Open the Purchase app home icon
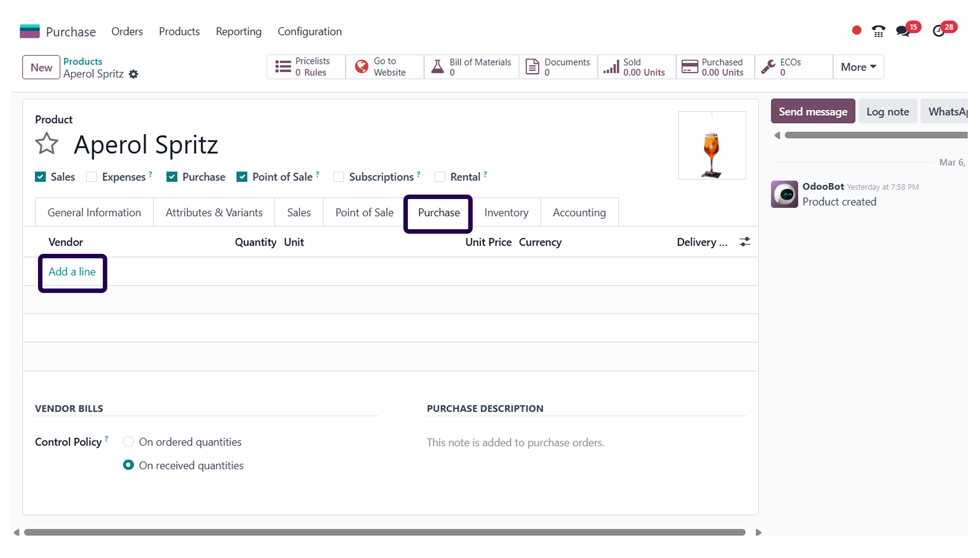The height and width of the screenshot is (558, 980). [30, 31]
